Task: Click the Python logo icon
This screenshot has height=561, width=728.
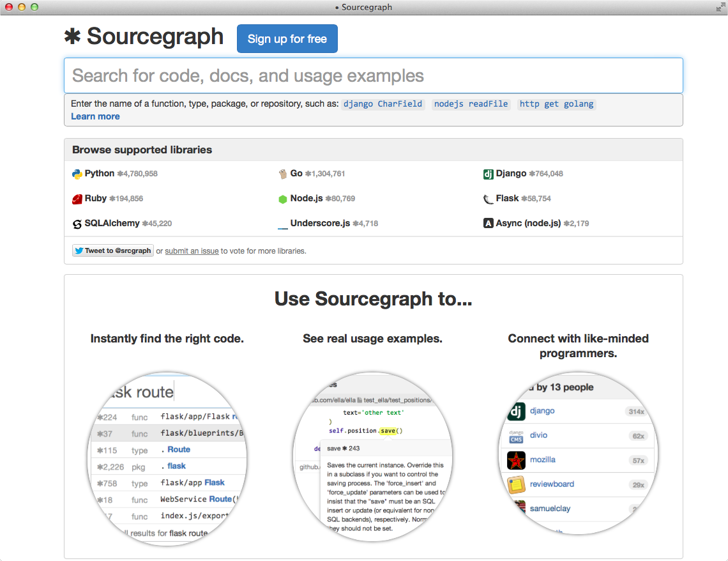Action: tap(77, 174)
